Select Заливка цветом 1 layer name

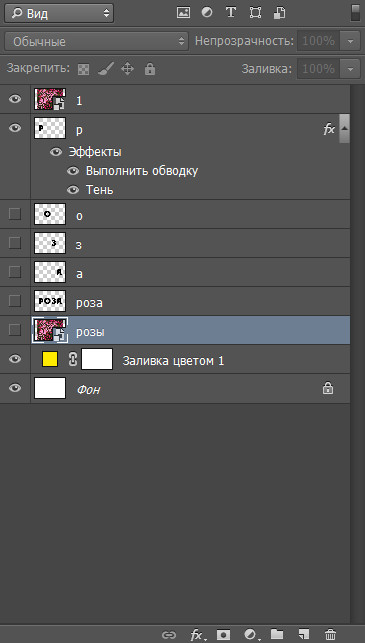(x=173, y=361)
